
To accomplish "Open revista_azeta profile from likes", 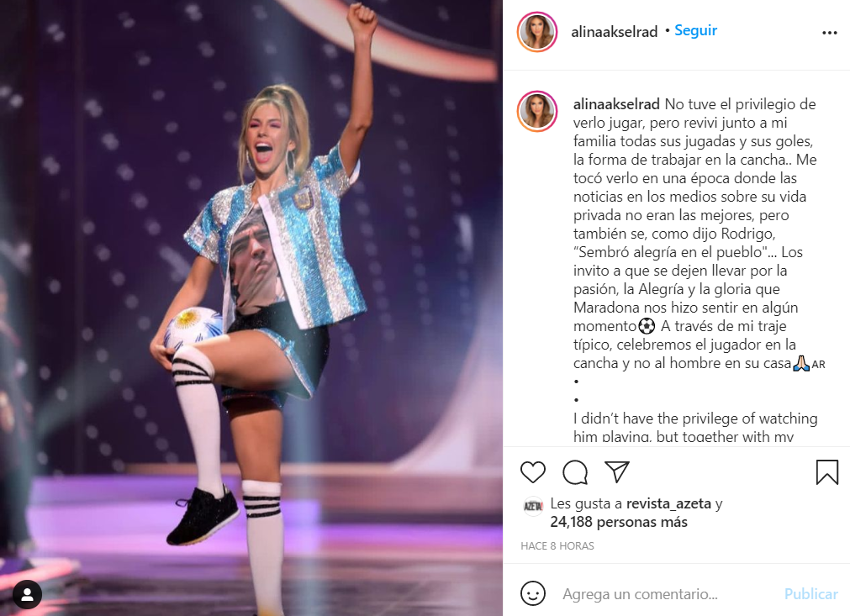I will point(668,504).
